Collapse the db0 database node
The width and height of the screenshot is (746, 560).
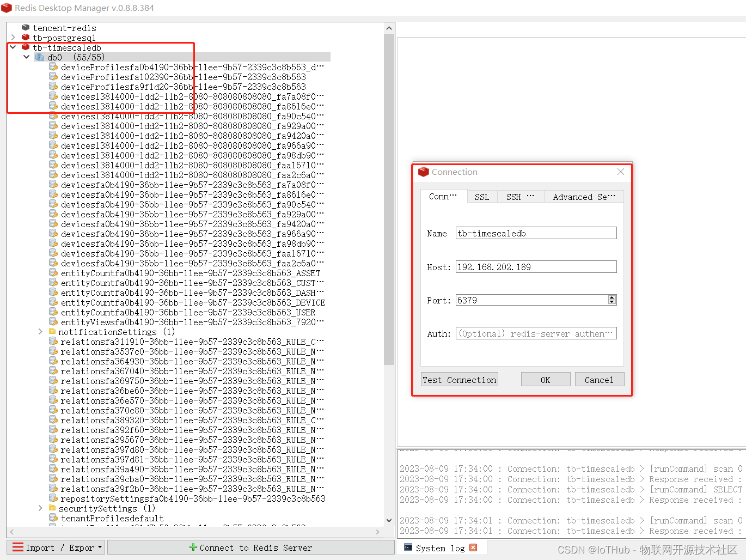click(x=26, y=57)
